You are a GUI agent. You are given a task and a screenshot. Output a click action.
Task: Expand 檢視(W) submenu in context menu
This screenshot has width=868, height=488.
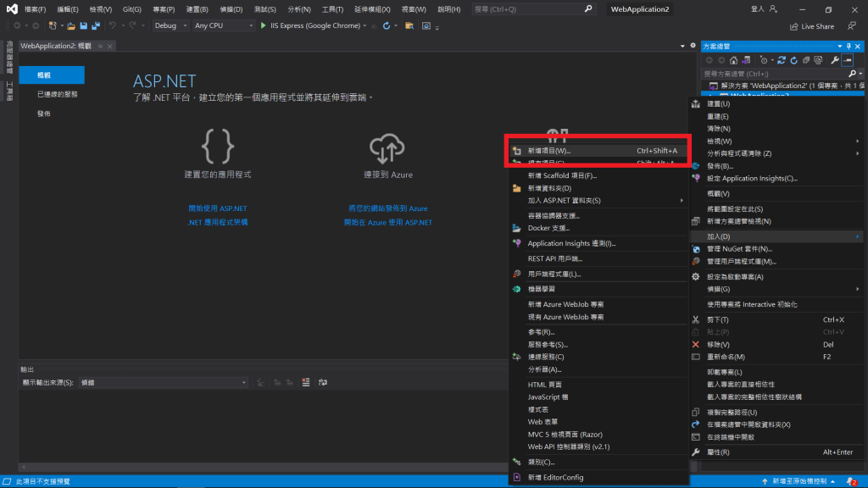click(x=858, y=141)
